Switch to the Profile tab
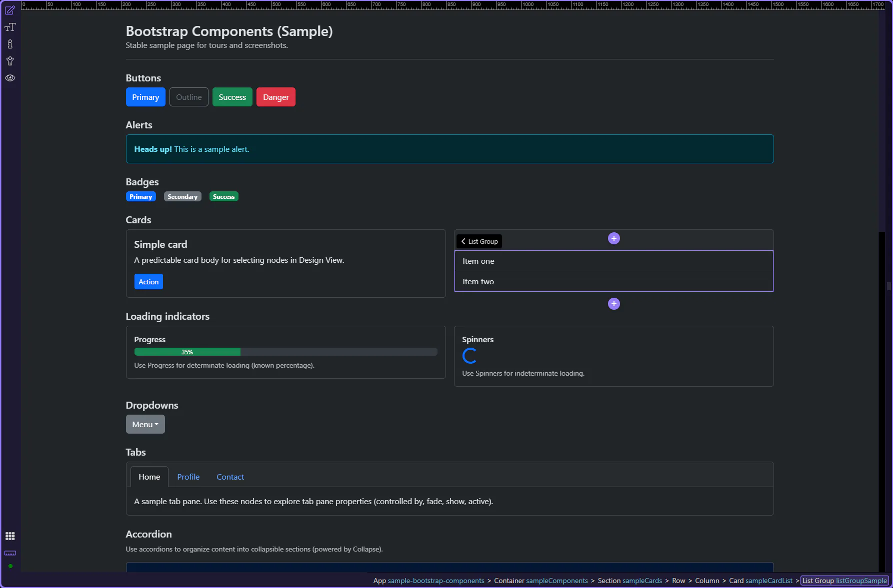The height and width of the screenshot is (588, 893). [188, 477]
